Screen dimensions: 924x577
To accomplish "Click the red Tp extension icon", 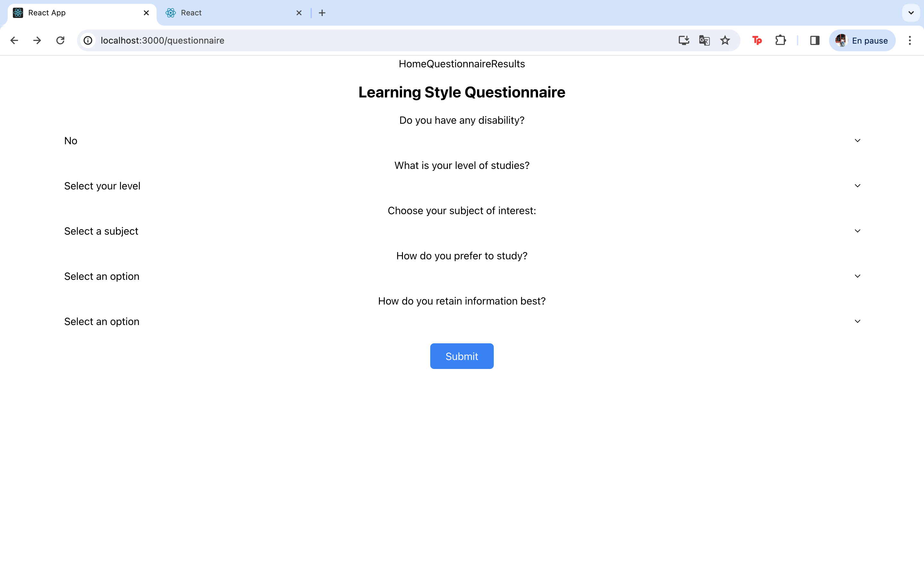I will pos(757,40).
